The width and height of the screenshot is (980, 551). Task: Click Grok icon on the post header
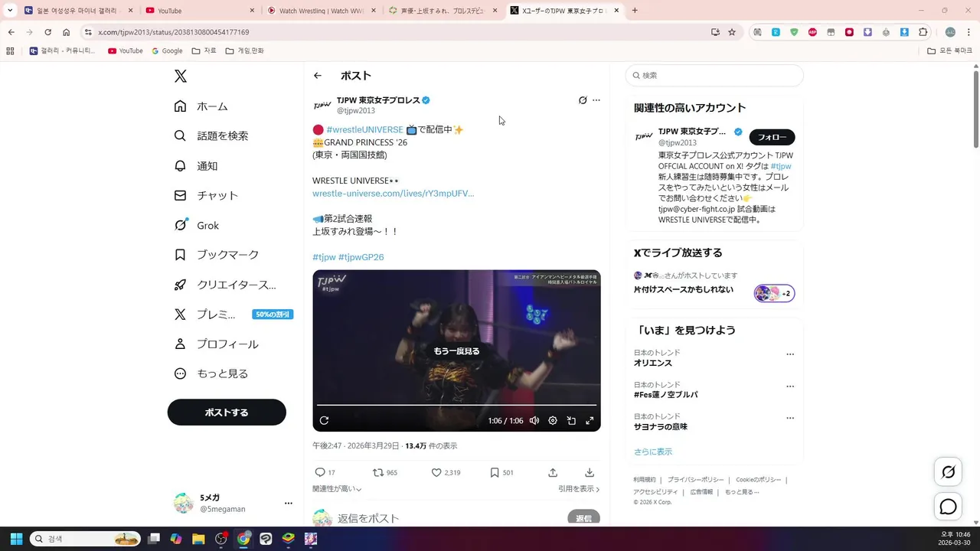coord(582,100)
